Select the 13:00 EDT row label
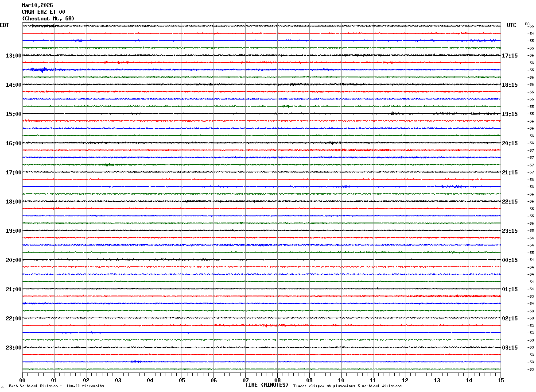 13,56
